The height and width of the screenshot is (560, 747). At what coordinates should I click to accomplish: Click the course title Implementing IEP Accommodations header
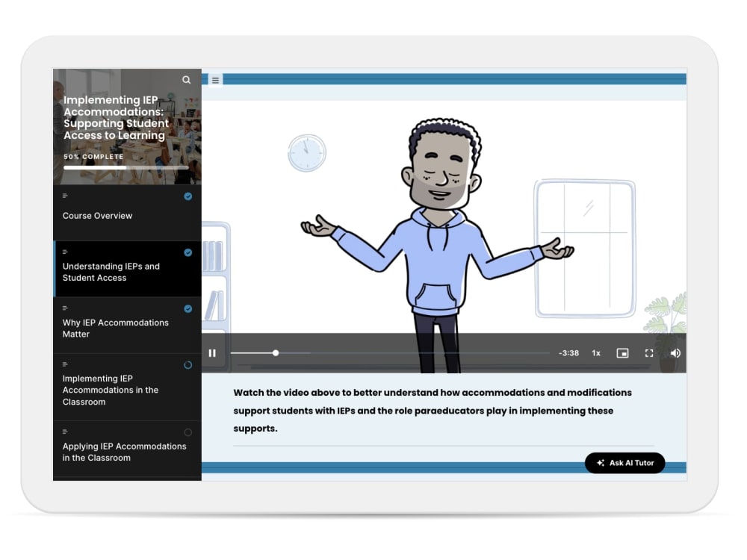pos(117,118)
